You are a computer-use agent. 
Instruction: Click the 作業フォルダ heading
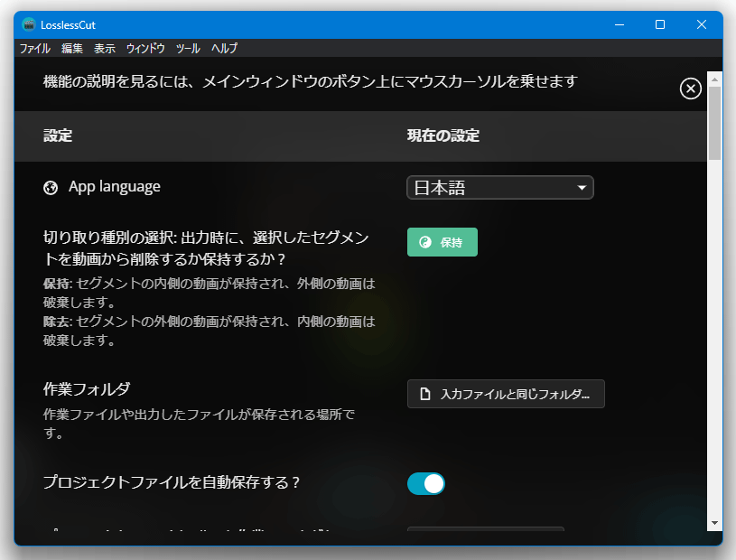pyautogui.click(x=87, y=388)
